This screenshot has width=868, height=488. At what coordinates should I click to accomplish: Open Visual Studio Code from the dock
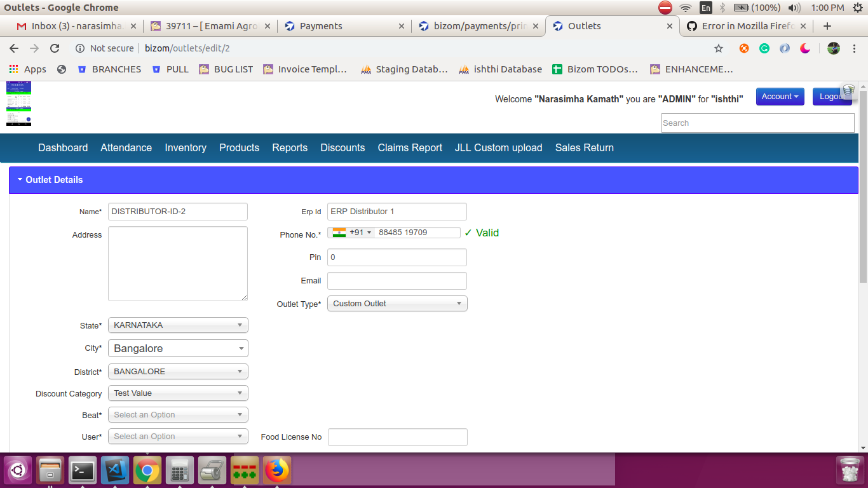115,471
